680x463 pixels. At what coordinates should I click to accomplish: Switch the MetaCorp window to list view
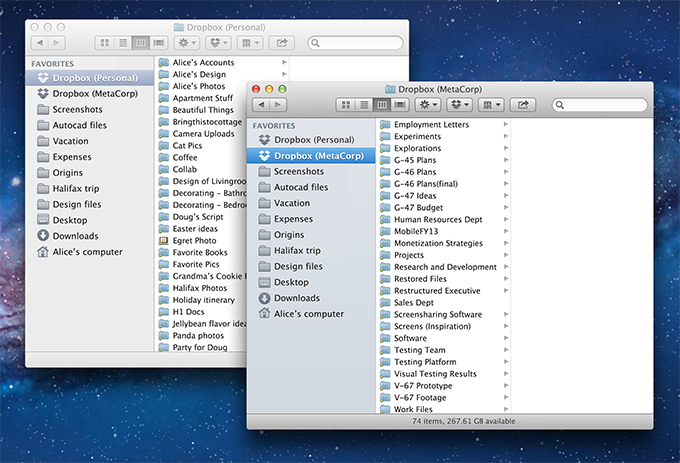click(x=364, y=105)
